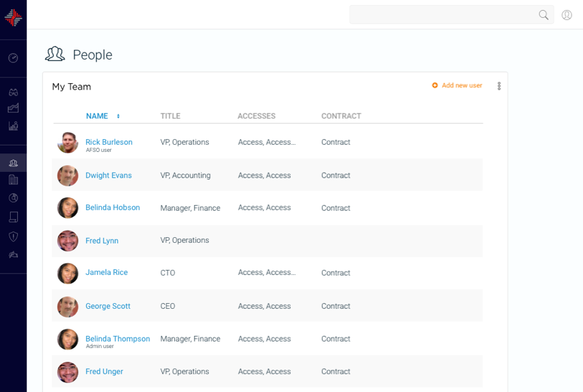Viewport: 583px width, 392px height.
Task: Click Jamela Rice's avatar photo
Action: (x=68, y=273)
